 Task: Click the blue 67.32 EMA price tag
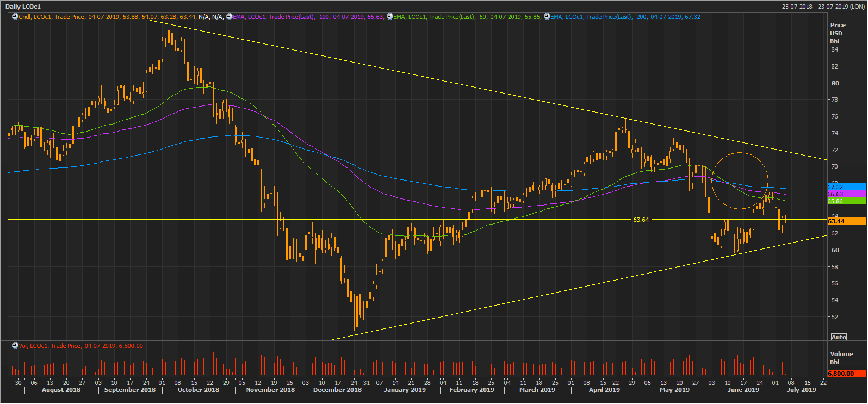tap(846, 187)
